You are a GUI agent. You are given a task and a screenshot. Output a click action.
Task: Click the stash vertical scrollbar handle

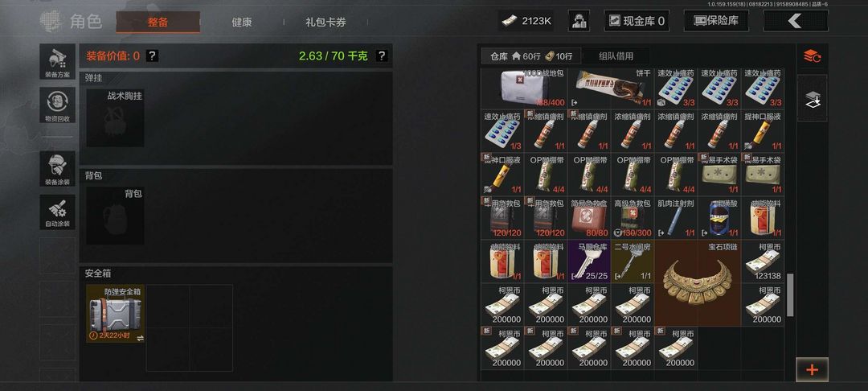791,294
